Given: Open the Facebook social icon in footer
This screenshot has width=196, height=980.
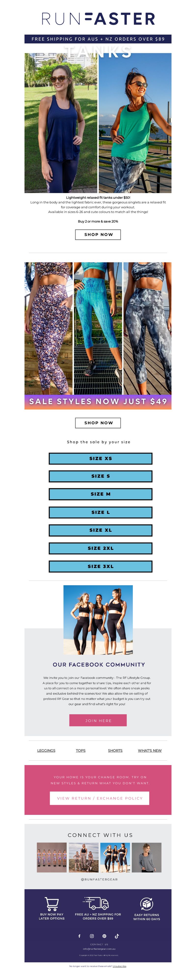Looking at the screenshot, I should [79, 936].
